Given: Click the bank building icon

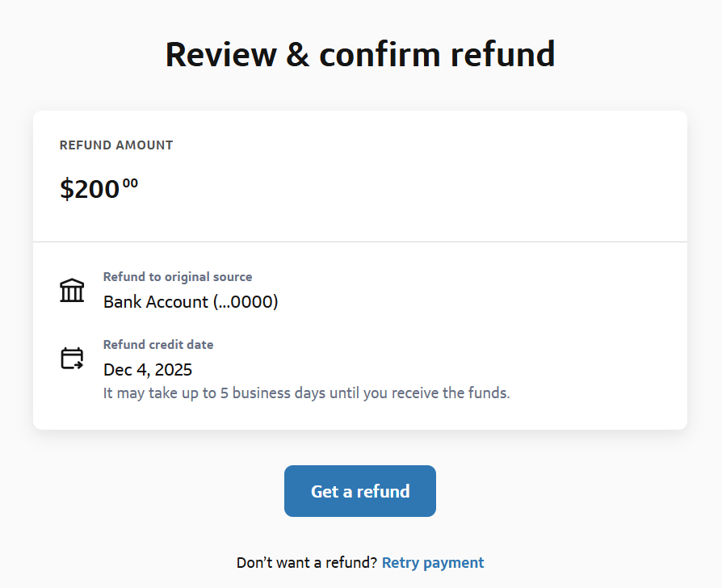Looking at the screenshot, I should (x=72, y=290).
